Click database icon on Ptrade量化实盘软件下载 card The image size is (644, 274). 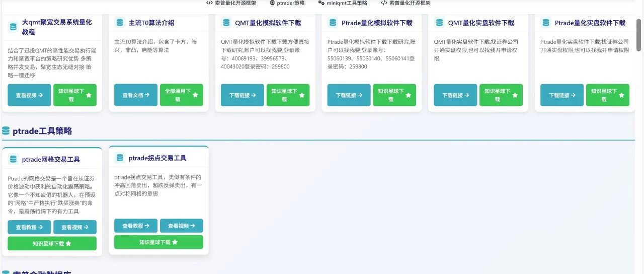pos(546,22)
